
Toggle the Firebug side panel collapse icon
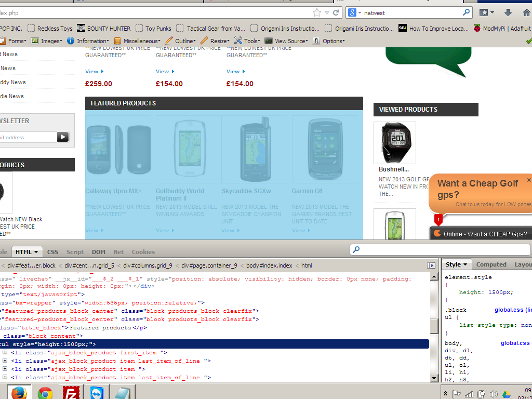point(431,265)
